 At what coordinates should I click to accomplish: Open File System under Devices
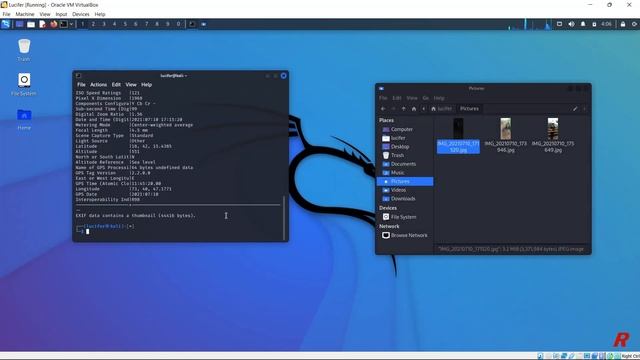(x=405, y=217)
